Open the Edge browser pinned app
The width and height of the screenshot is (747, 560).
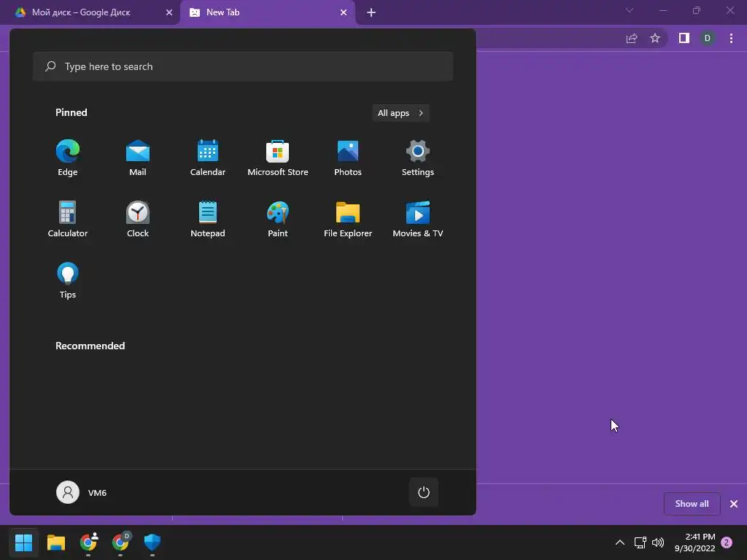pyautogui.click(x=68, y=158)
